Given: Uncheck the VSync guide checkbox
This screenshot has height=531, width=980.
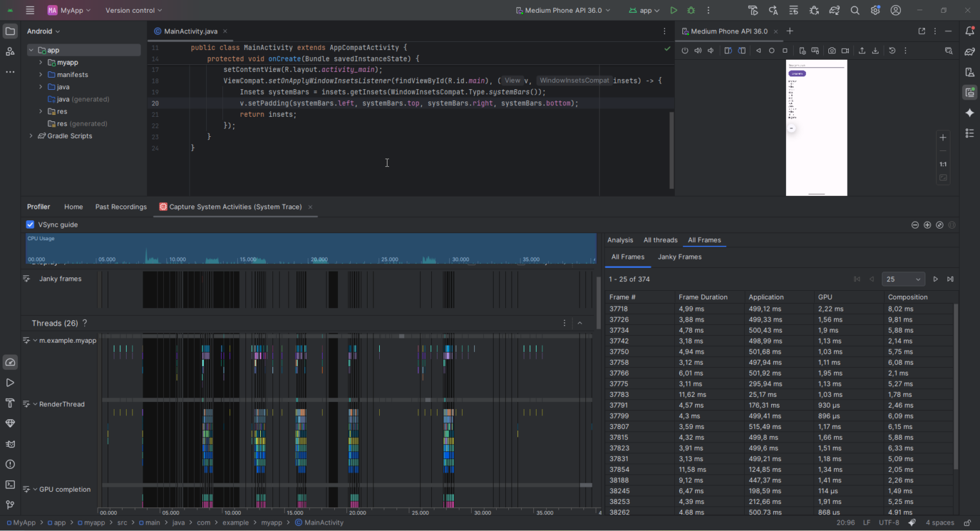Looking at the screenshot, I should coord(30,225).
